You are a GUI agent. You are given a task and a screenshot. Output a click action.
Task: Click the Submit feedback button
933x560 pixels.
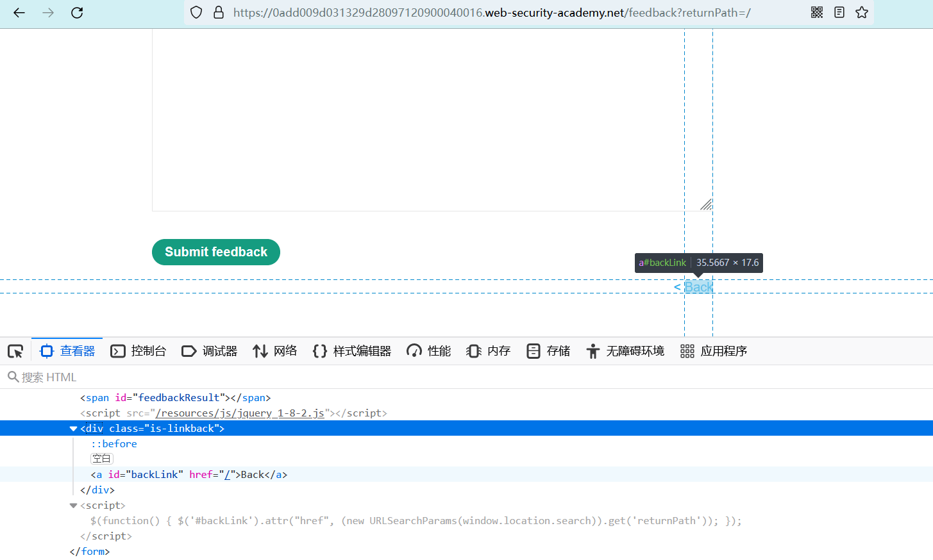click(216, 252)
